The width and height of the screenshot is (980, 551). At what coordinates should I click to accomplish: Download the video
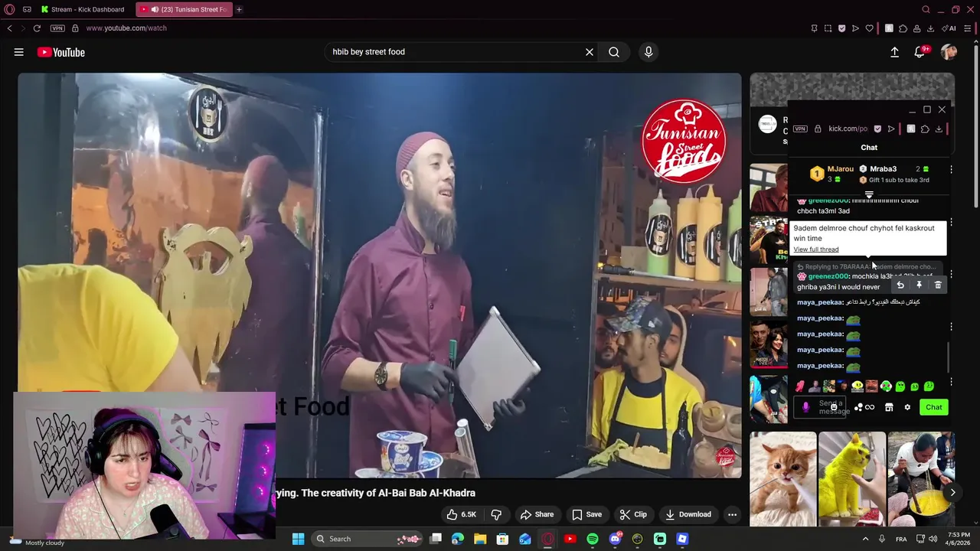tap(688, 514)
